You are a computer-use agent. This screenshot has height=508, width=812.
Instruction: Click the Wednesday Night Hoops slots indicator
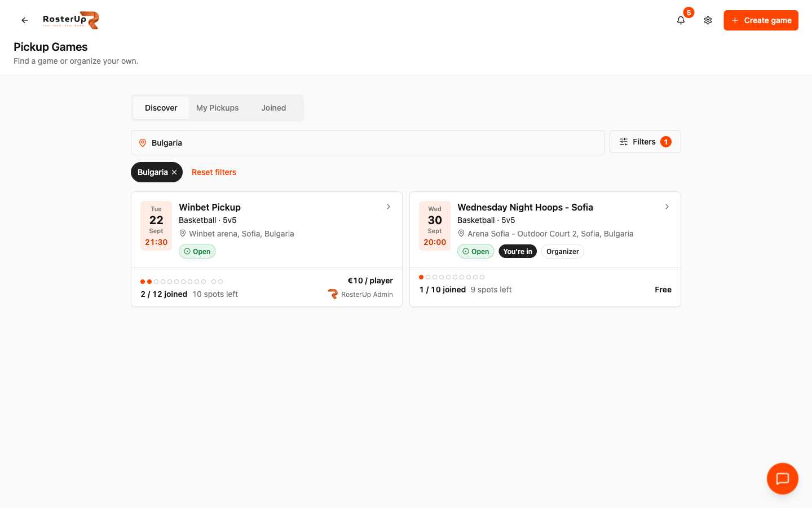pyautogui.click(x=452, y=277)
